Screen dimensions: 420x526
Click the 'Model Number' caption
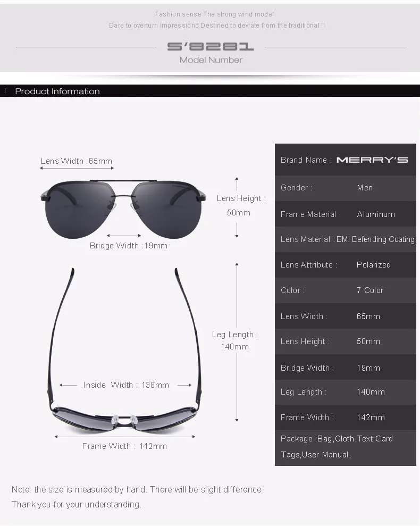click(x=211, y=60)
